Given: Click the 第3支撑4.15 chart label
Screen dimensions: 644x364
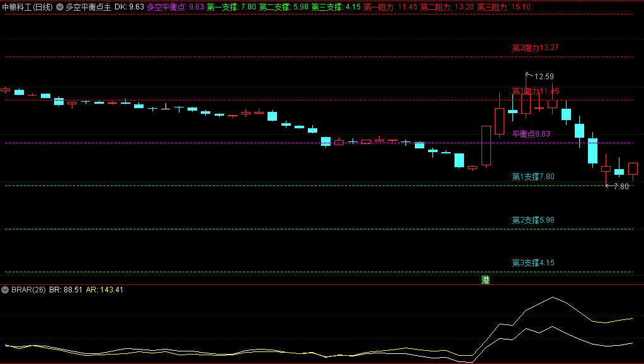Looking at the screenshot, I should (533, 263).
